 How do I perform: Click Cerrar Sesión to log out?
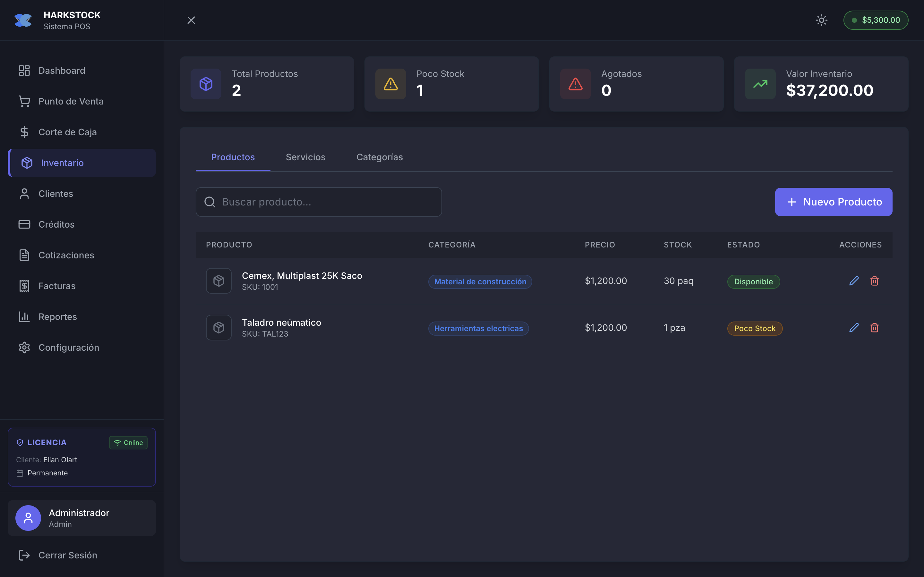tap(67, 555)
